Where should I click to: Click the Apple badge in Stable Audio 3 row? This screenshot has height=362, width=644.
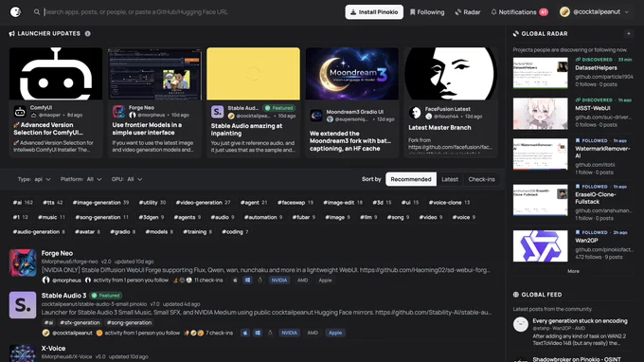(335, 333)
